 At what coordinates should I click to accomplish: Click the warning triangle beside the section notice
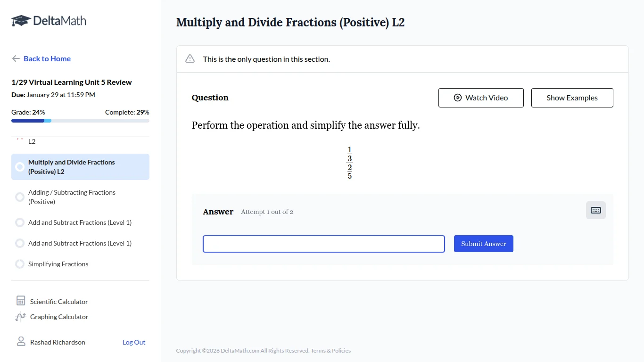pos(190,58)
